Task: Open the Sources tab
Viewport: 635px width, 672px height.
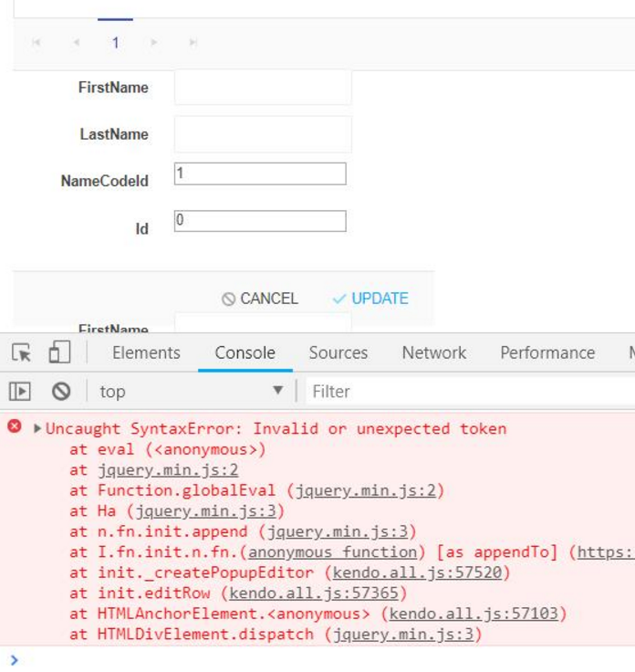Action: (x=338, y=352)
